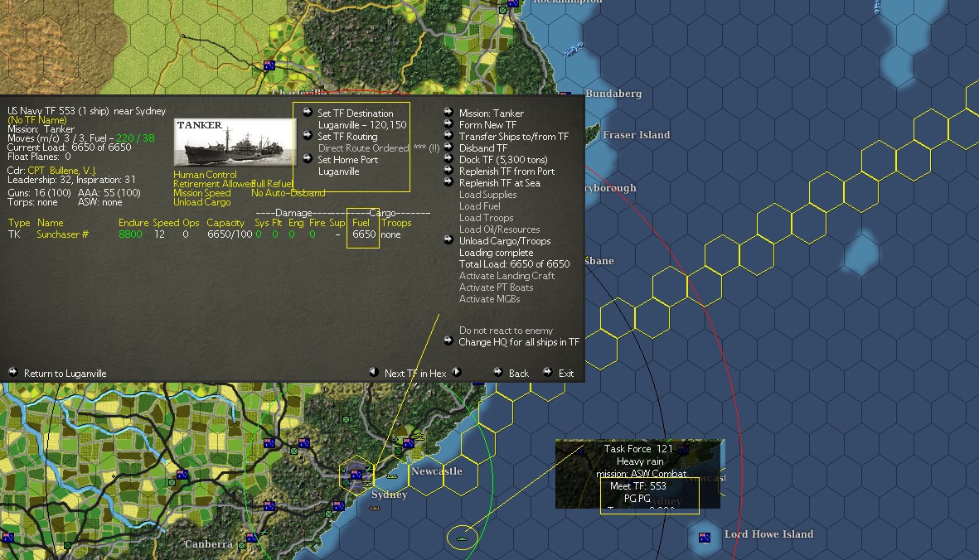Image resolution: width=979 pixels, height=560 pixels.
Task: Go to previous TF in hex with left arrow
Action: [x=373, y=372]
